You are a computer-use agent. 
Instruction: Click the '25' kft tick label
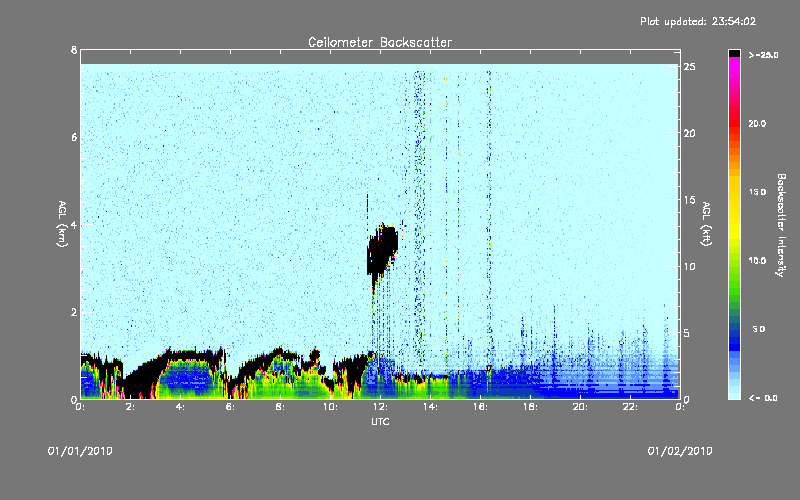[x=690, y=67]
